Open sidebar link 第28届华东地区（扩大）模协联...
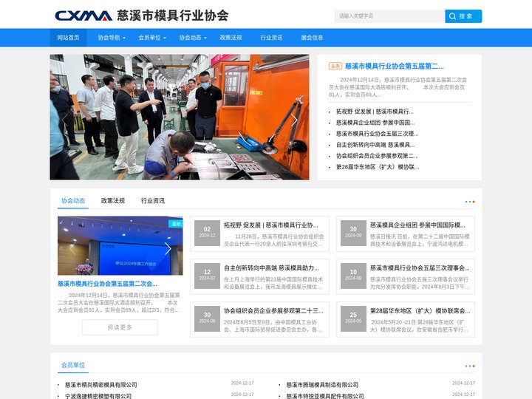Screen dimensions: 532x399 click(378, 167)
